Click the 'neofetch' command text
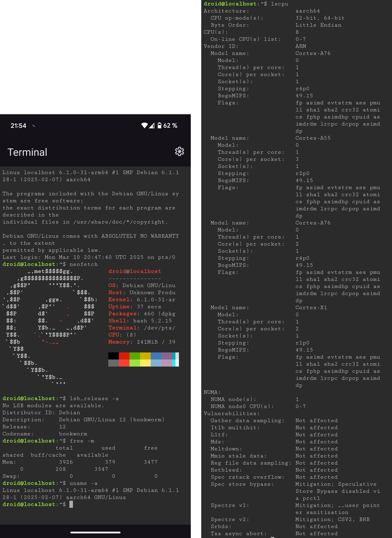Image resolution: width=392 pixels, height=538 pixels. pyautogui.click(x=84, y=264)
